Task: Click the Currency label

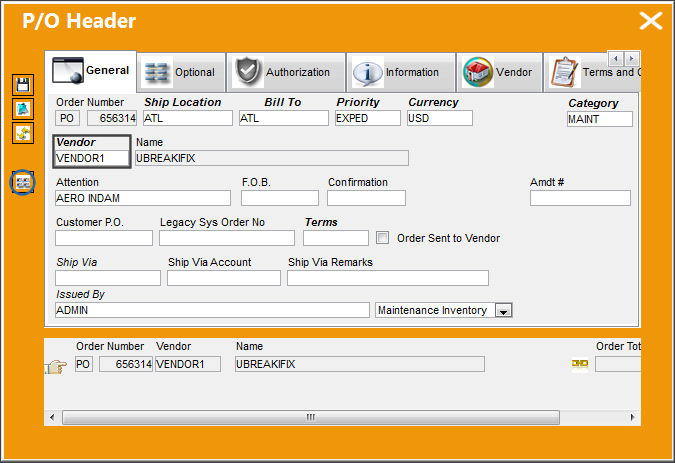Action: click(x=433, y=102)
